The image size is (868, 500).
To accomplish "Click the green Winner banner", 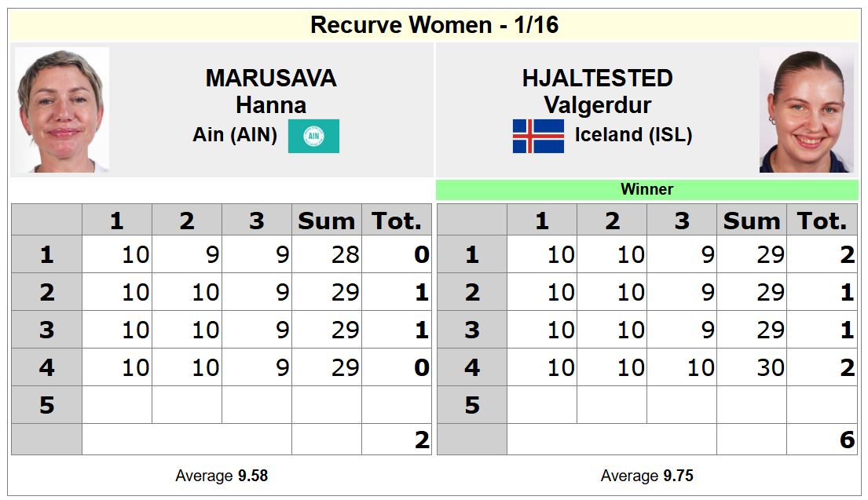I will pyautogui.click(x=646, y=189).
